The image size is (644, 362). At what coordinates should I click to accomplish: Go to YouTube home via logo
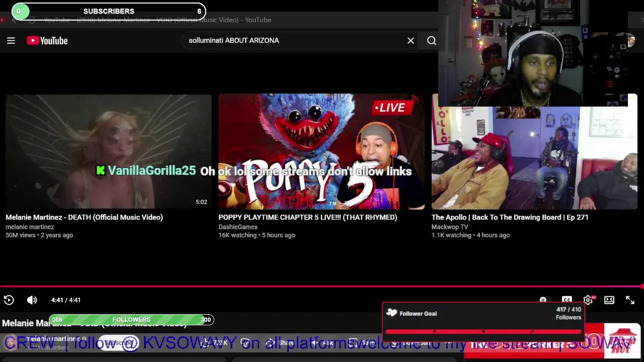pyautogui.click(x=47, y=41)
